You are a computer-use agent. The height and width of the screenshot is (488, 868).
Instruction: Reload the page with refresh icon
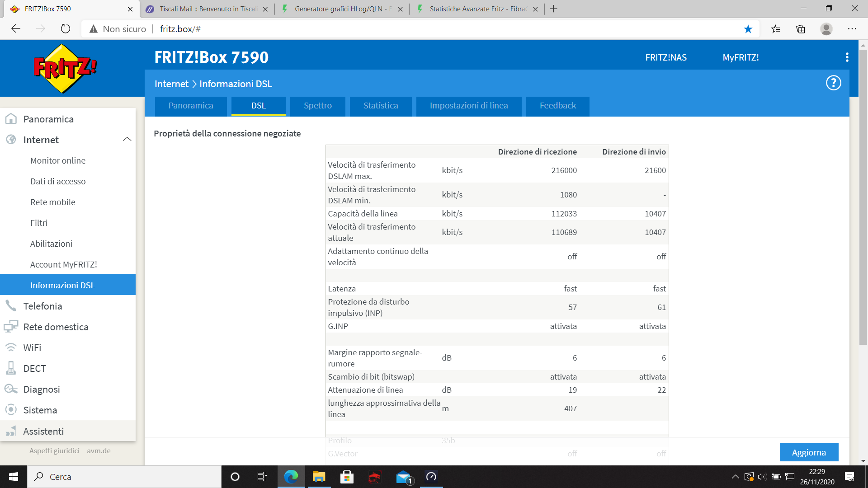(x=66, y=29)
